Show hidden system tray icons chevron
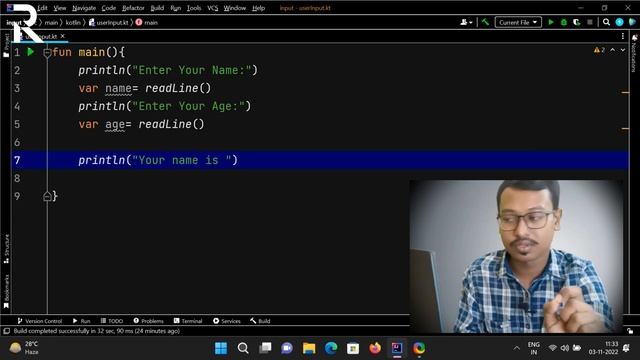This screenshot has height=360, width=640. click(517, 348)
